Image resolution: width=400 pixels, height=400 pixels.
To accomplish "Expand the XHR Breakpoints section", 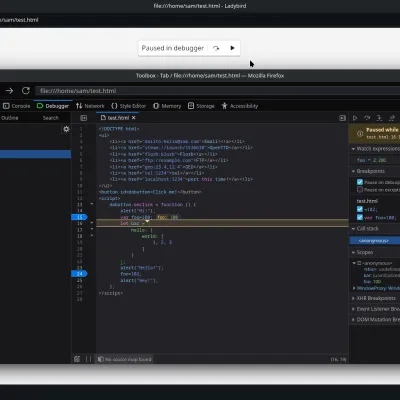I will [x=375, y=298].
